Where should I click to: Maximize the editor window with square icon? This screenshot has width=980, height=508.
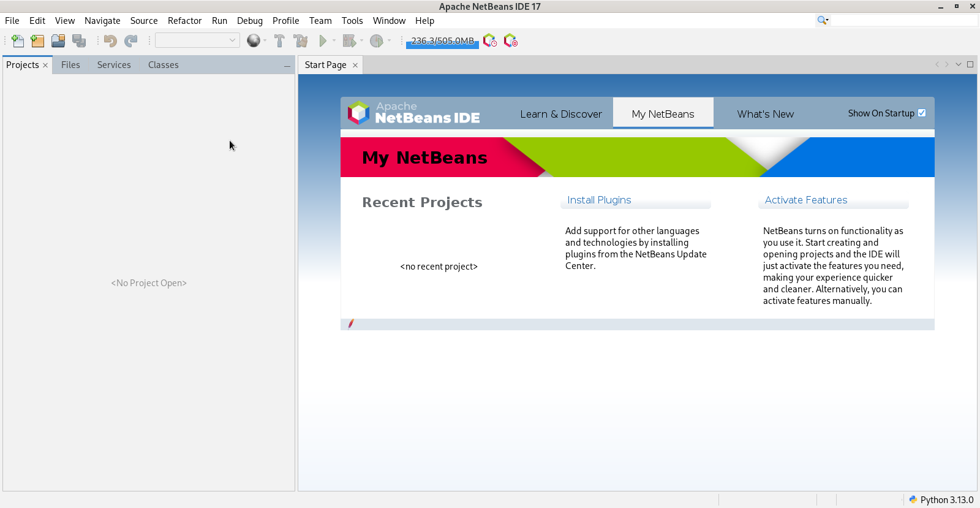[x=970, y=64]
